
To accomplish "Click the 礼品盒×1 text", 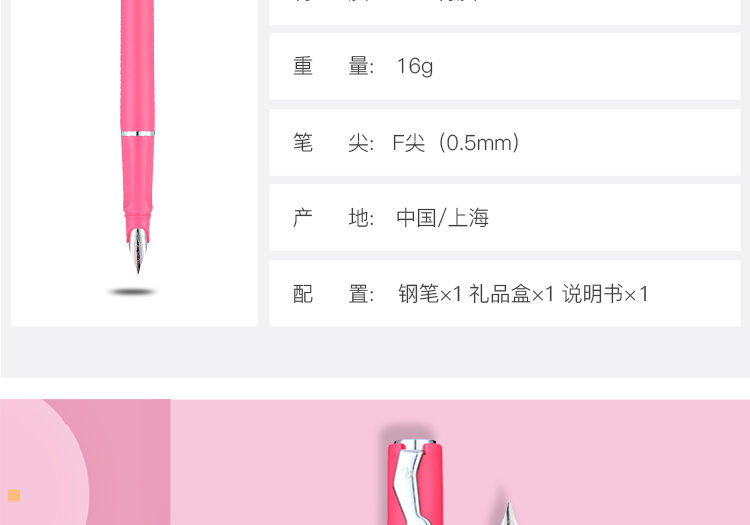I will pos(511,294).
